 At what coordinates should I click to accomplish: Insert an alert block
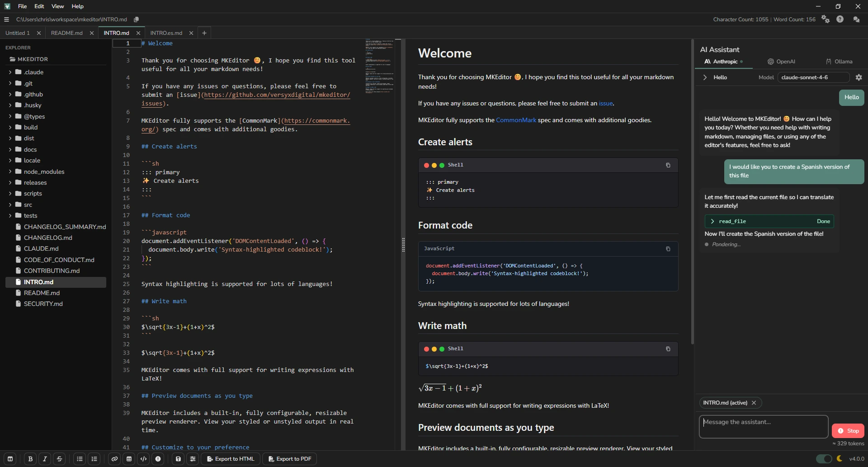(x=158, y=459)
